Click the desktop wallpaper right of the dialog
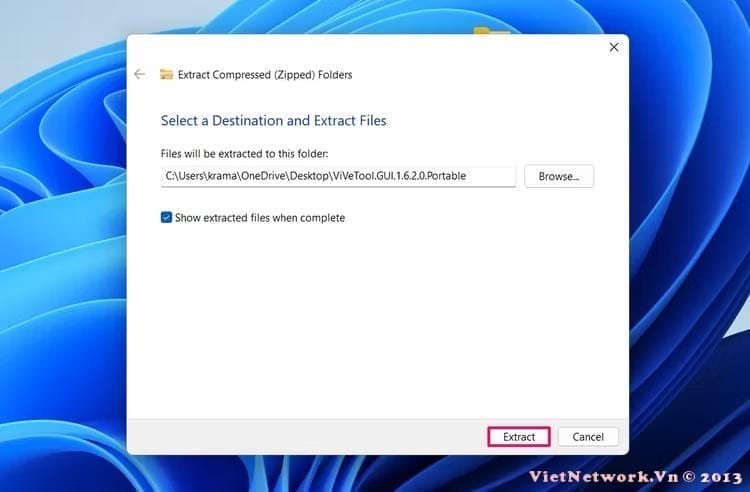The height and width of the screenshot is (492, 750). (690, 250)
